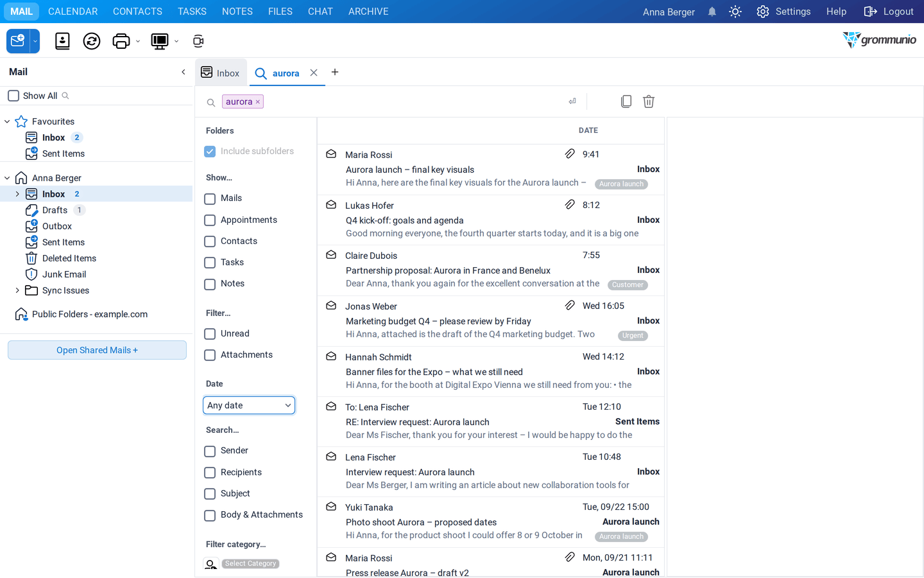924x578 pixels.
Task: Open the Any date dropdown
Action: click(x=249, y=405)
